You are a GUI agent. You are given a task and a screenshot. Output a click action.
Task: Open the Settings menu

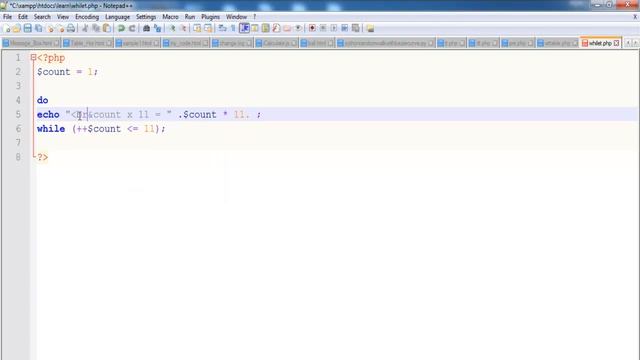tap(146, 17)
